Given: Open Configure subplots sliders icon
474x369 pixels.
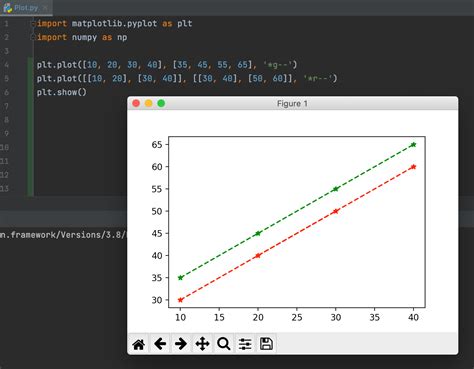Looking at the screenshot, I should coord(245,344).
